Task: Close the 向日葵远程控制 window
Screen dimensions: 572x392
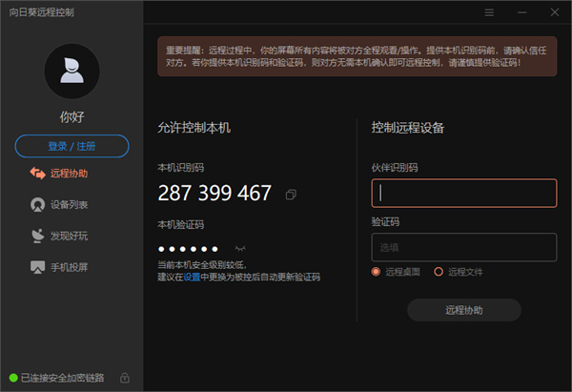Action: click(x=554, y=12)
